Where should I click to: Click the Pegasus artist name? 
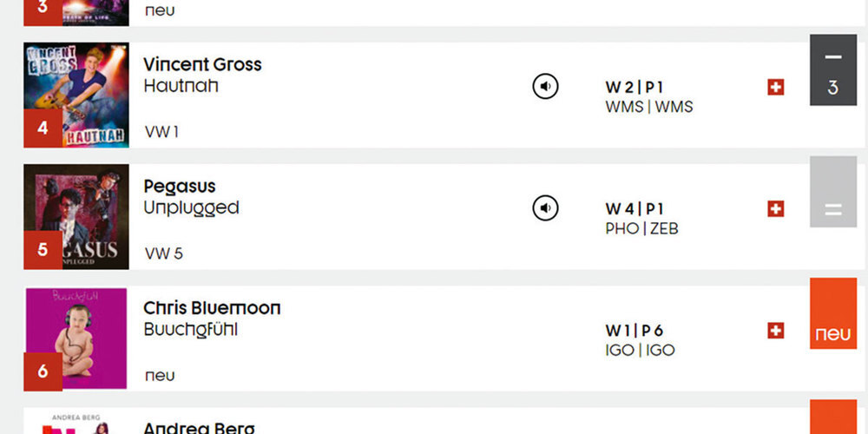click(x=180, y=186)
